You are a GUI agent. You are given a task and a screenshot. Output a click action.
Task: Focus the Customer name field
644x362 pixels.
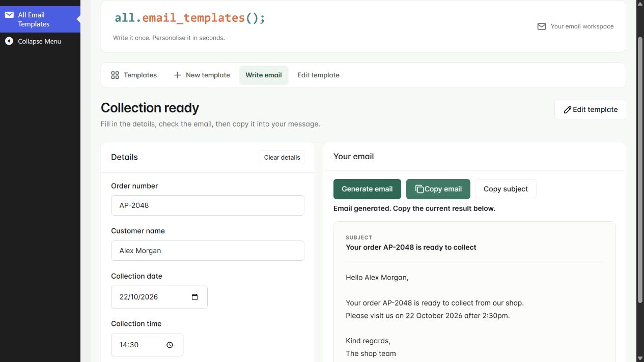(208, 251)
